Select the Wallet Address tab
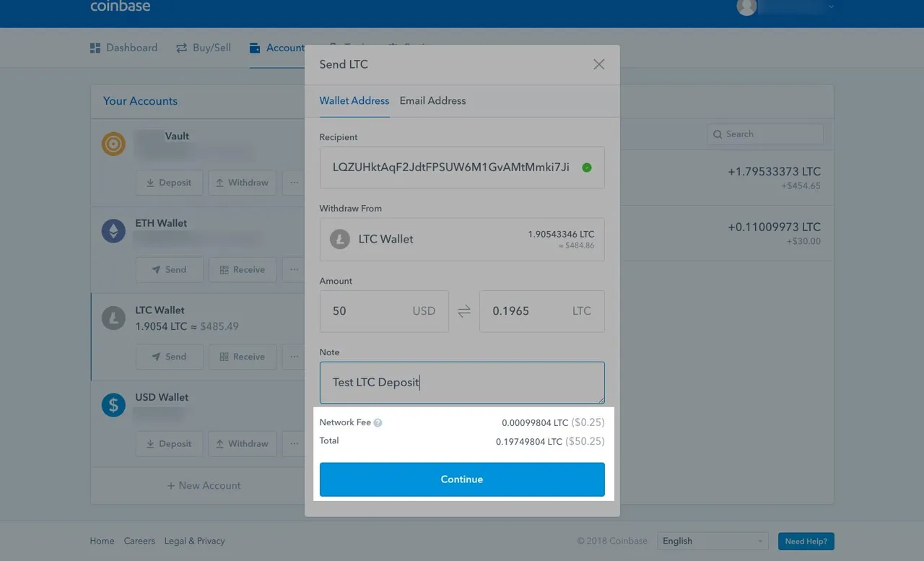Screen dimensions: 924x561 click(354, 101)
